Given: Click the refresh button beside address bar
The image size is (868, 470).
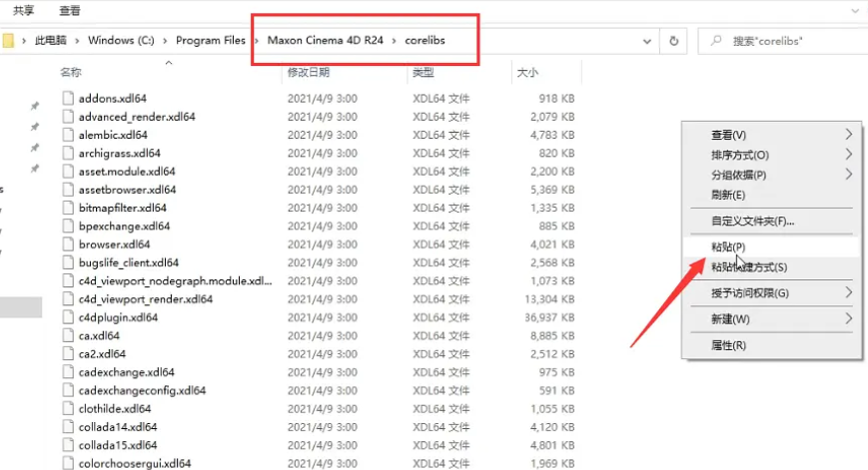Looking at the screenshot, I should (673, 41).
